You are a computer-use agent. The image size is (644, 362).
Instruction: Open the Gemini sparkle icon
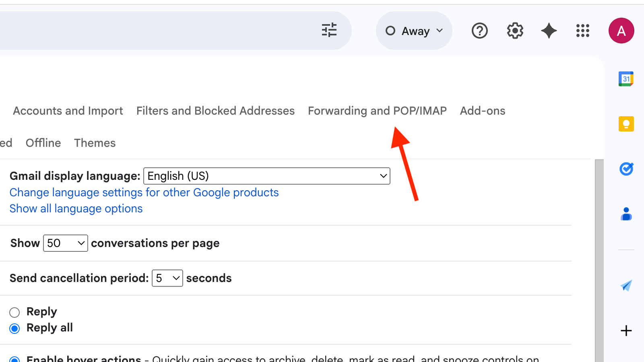pyautogui.click(x=549, y=31)
